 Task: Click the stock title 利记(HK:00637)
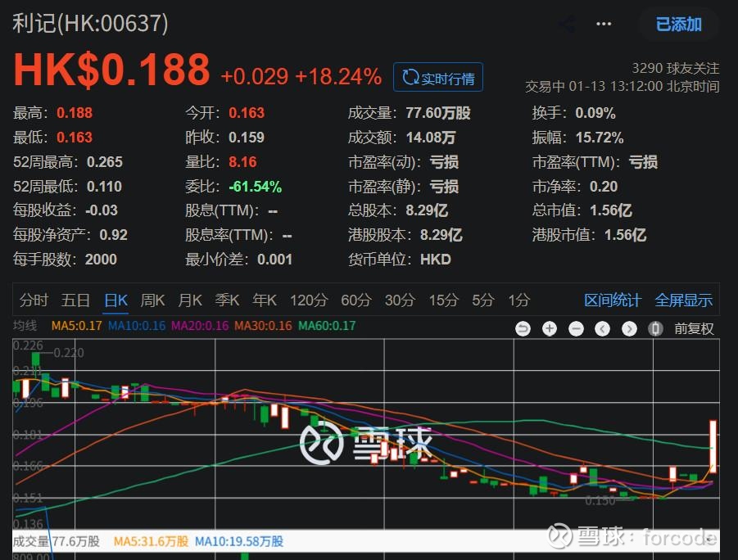pos(90,23)
